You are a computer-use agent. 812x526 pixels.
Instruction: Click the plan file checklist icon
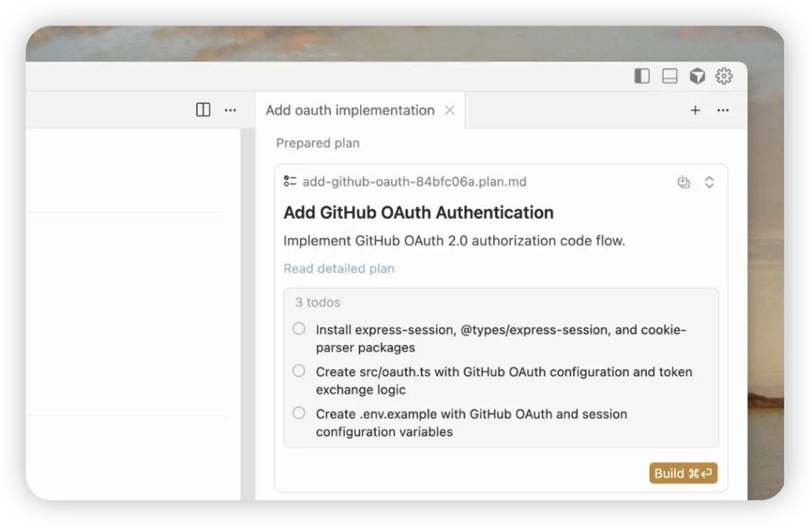(290, 181)
